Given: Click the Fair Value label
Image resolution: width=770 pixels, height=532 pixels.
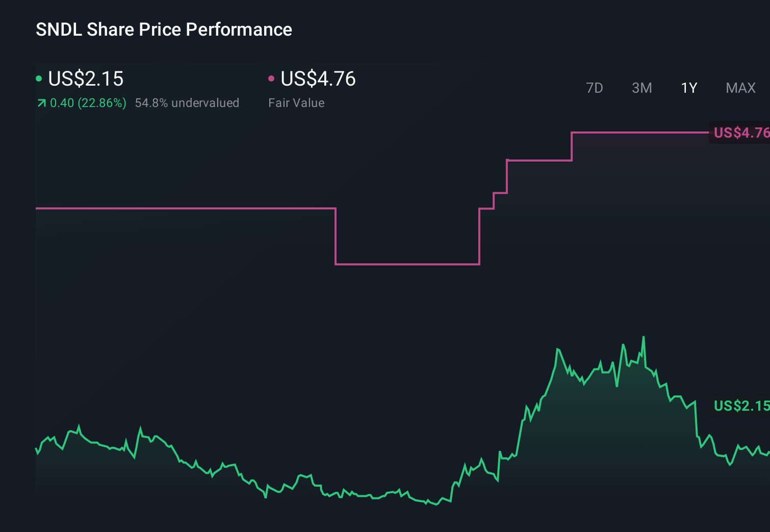Looking at the screenshot, I should 296,103.
